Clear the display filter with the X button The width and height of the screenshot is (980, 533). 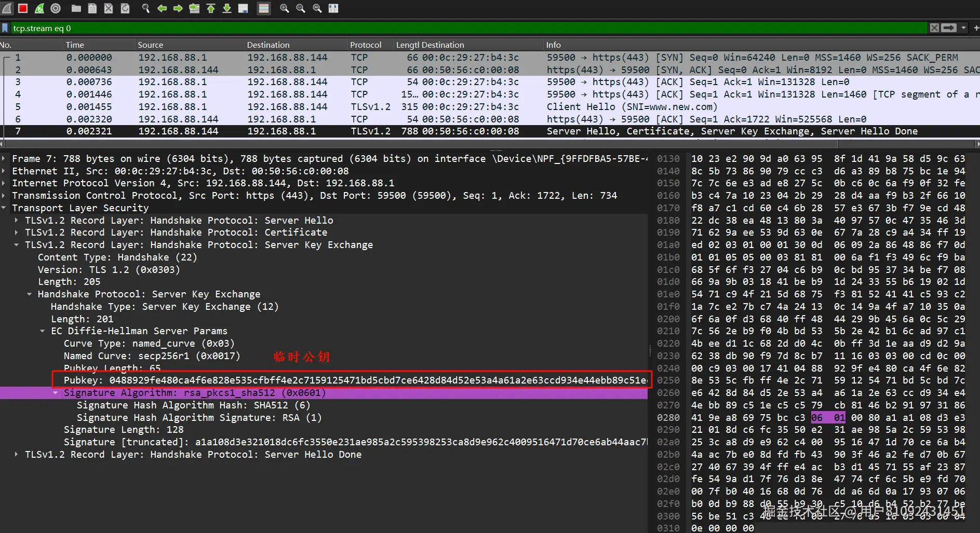934,28
